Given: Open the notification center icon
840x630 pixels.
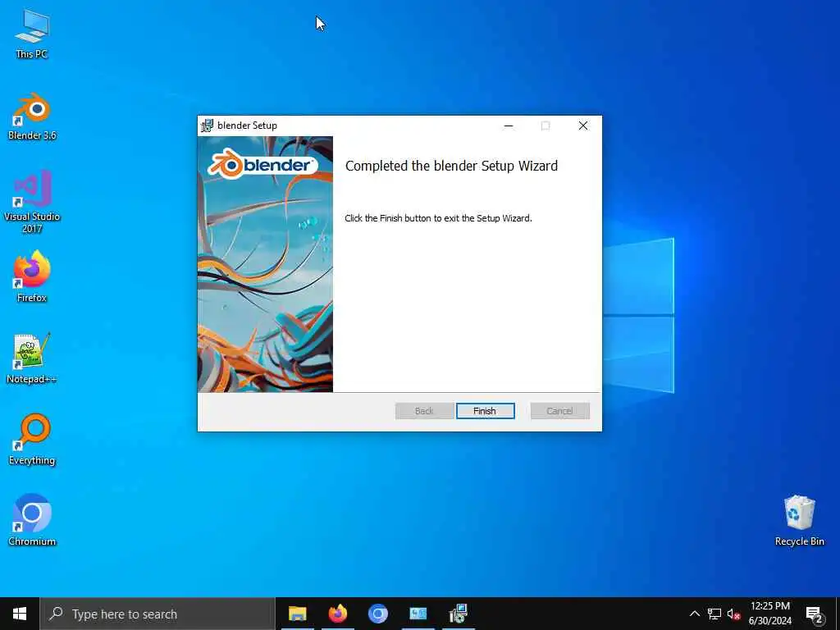Looking at the screenshot, I should pos(815,614).
